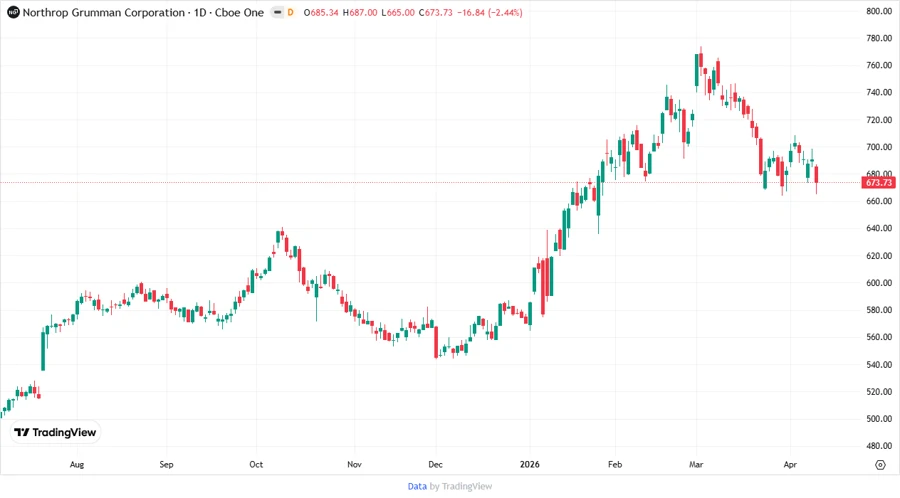This screenshot has height=498, width=900.
Task: Click the Feb label on time axis
Action: point(615,464)
